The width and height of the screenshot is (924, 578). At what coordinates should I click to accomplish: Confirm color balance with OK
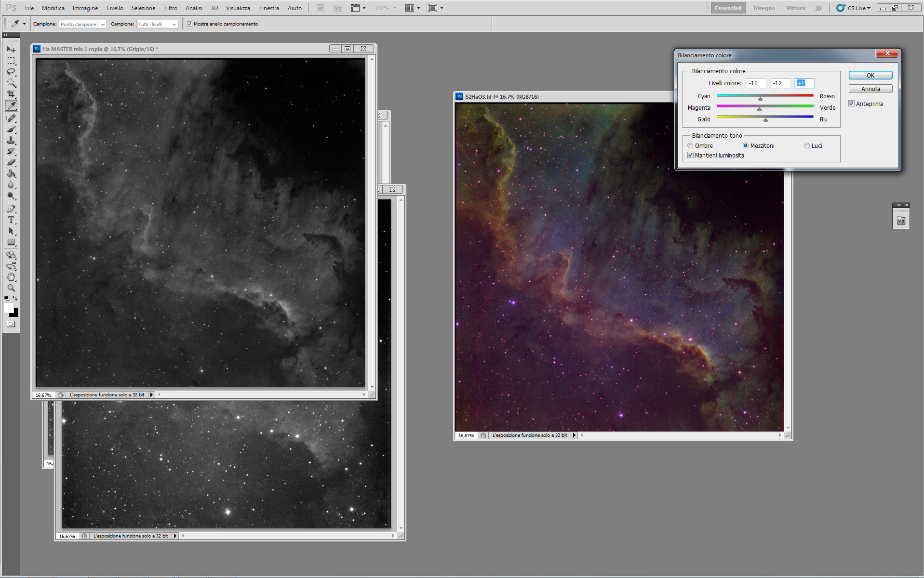pos(870,75)
